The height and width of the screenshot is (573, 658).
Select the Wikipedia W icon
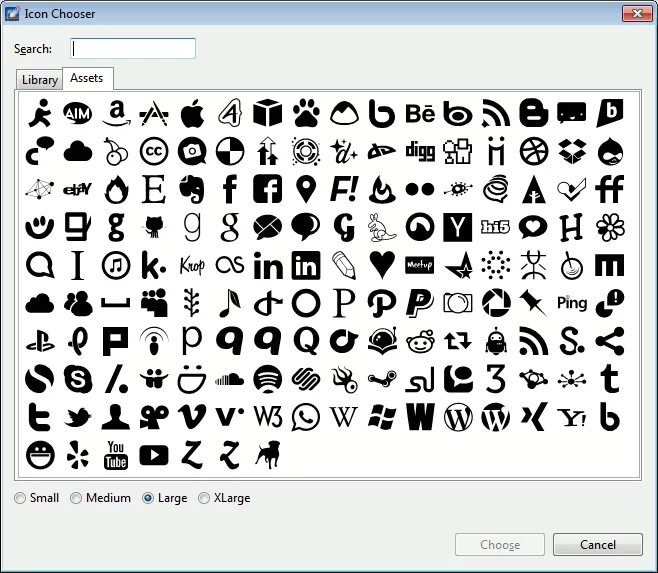coord(344,417)
